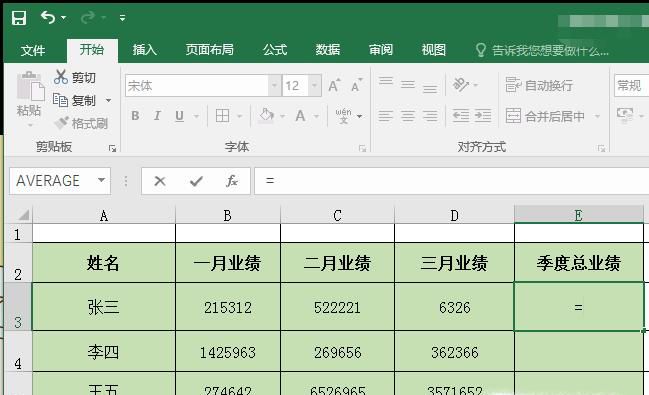Click the top align icon
This screenshot has height=395, width=649.
385,81
